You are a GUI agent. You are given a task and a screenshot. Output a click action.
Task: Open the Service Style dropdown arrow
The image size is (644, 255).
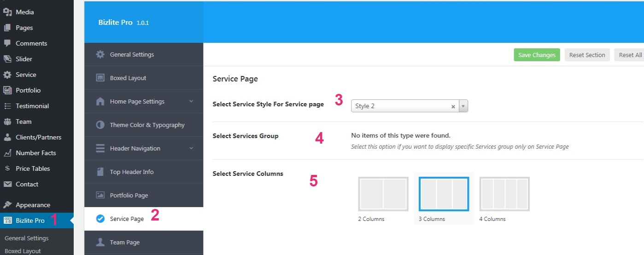[x=463, y=106]
